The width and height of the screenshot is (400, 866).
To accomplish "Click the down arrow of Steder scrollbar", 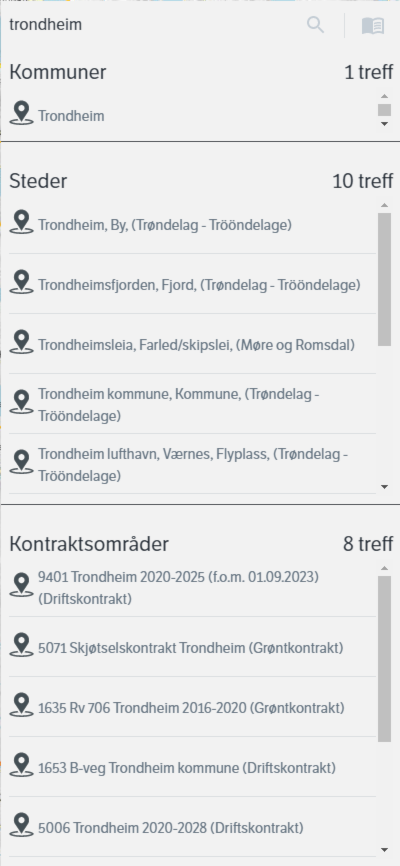I will tap(385, 487).
